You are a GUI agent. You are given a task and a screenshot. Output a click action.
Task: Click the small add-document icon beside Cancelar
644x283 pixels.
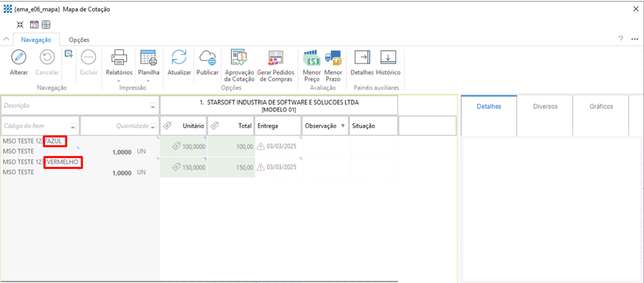click(x=69, y=53)
